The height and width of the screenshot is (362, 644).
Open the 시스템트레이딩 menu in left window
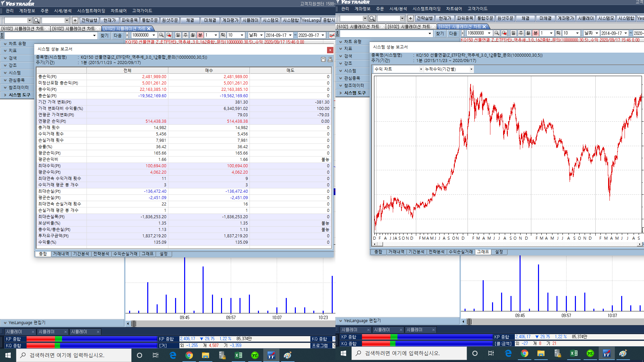(91, 11)
